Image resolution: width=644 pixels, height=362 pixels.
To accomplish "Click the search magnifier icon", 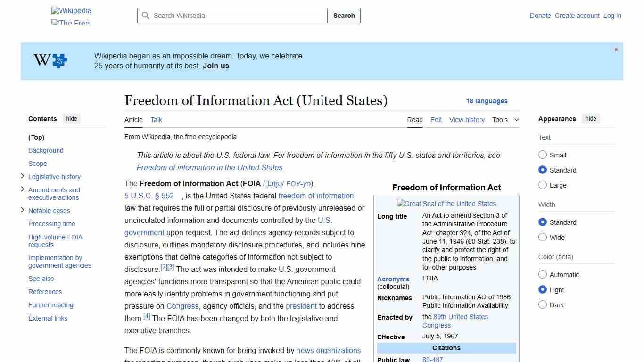I will tap(146, 16).
